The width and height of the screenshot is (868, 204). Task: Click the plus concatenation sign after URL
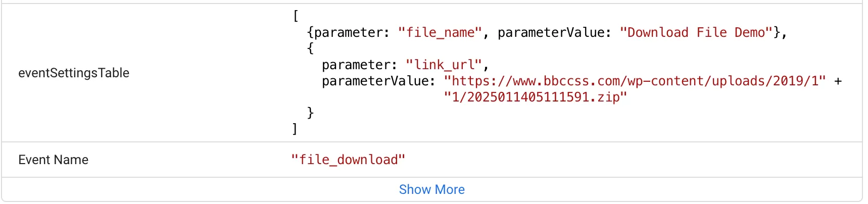tap(838, 81)
